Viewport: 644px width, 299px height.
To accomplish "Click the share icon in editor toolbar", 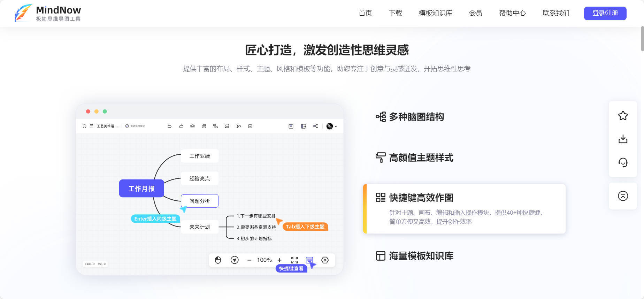I will pyautogui.click(x=315, y=126).
